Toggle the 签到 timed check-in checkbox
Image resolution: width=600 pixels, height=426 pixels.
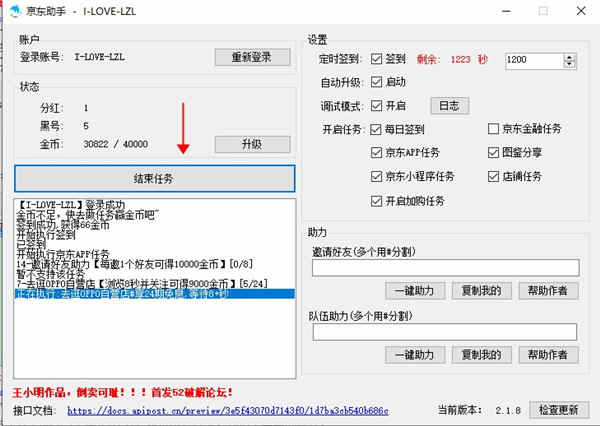click(377, 59)
